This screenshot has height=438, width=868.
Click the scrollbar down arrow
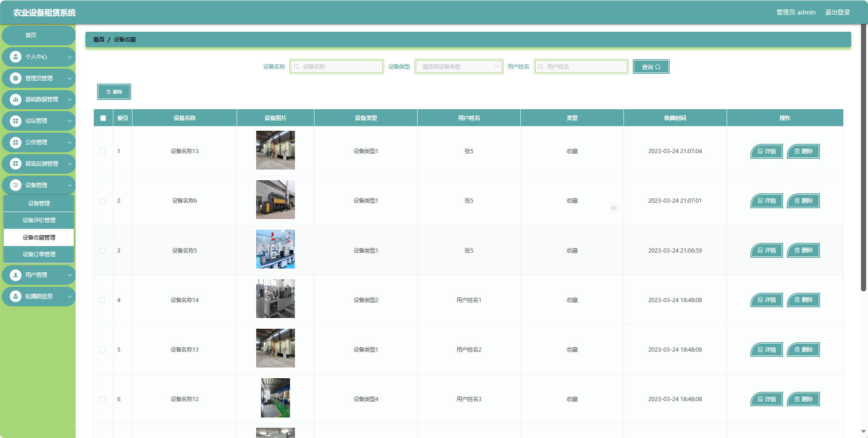[864, 432]
